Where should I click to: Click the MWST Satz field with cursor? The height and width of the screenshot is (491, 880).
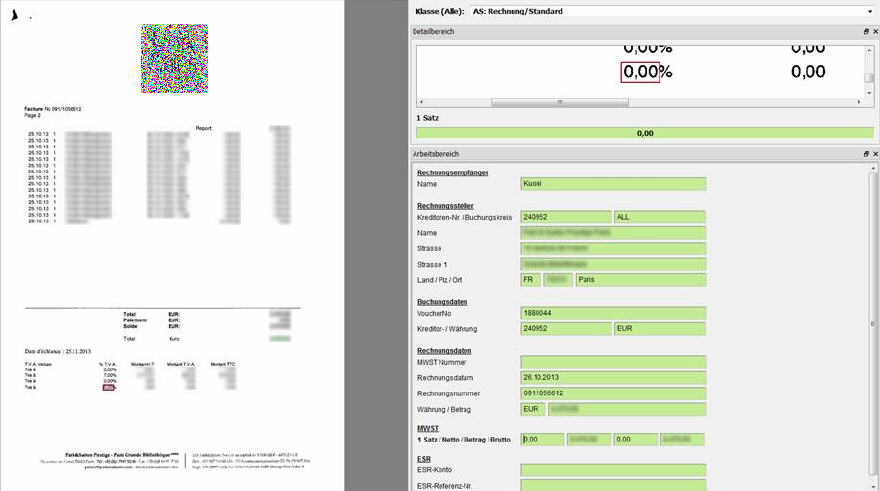pos(542,439)
